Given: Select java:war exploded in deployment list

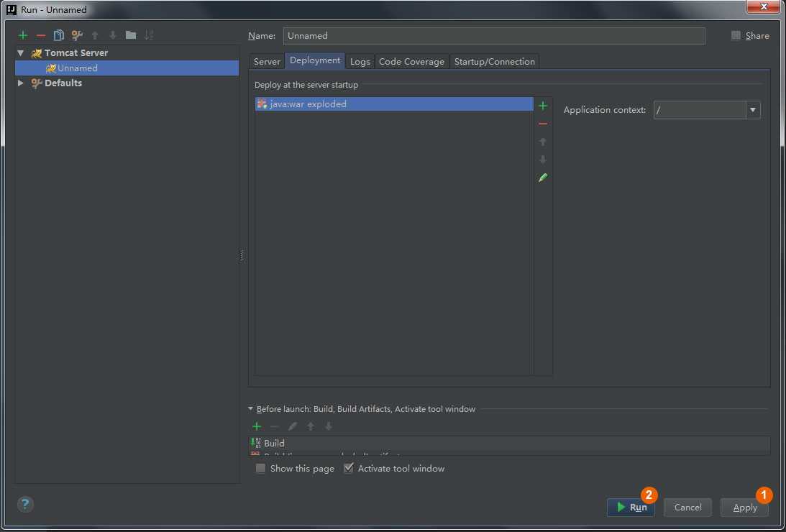Looking at the screenshot, I should [x=394, y=104].
